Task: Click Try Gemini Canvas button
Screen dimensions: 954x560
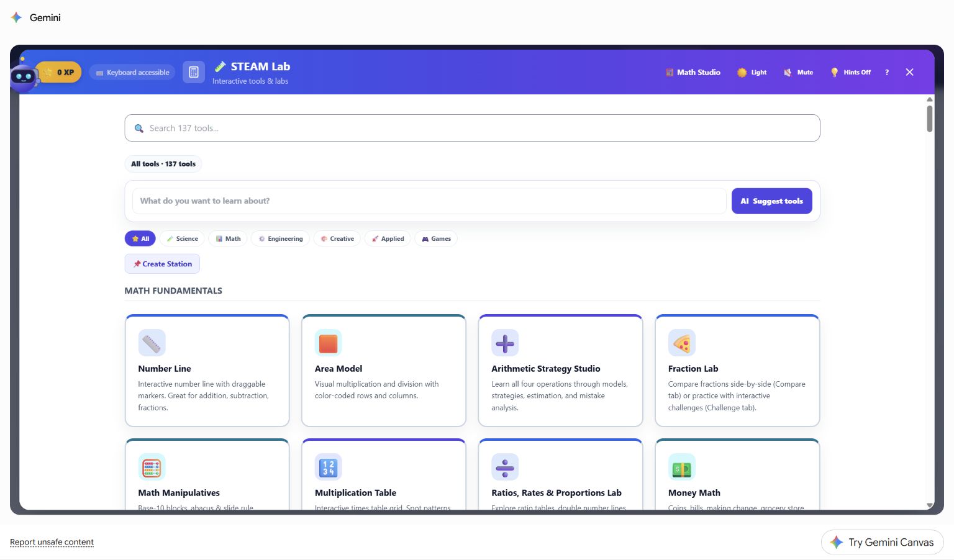Action: [x=883, y=542]
